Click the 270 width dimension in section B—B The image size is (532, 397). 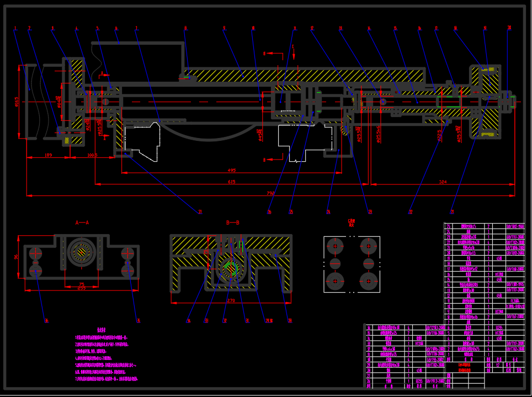(x=231, y=300)
